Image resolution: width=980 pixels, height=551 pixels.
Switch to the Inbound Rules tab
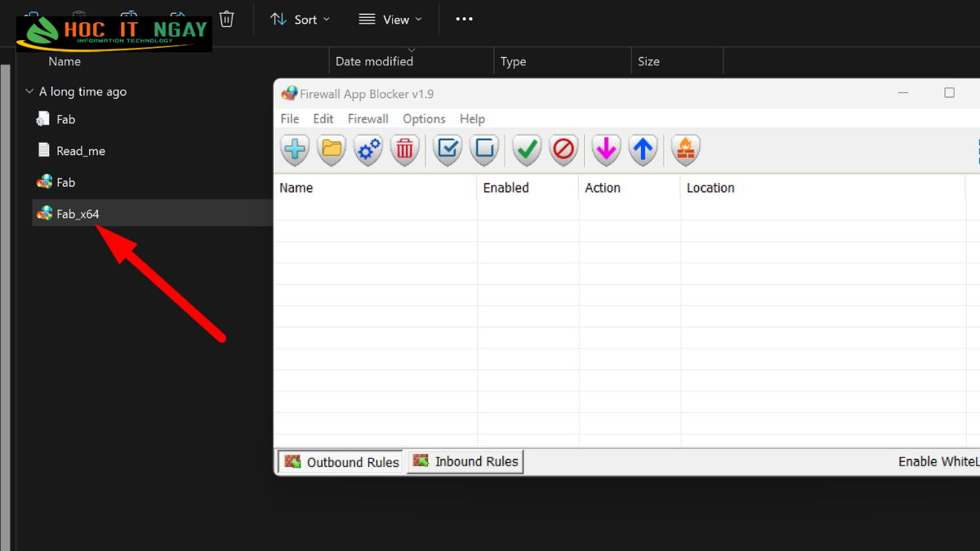[x=465, y=461]
